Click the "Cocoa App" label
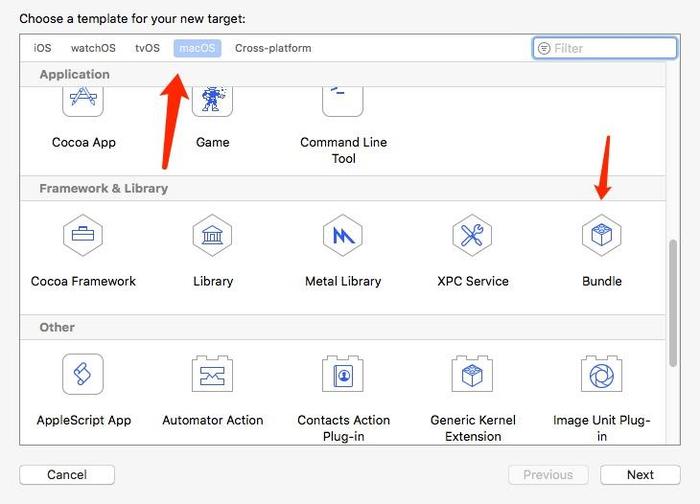 click(x=84, y=142)
